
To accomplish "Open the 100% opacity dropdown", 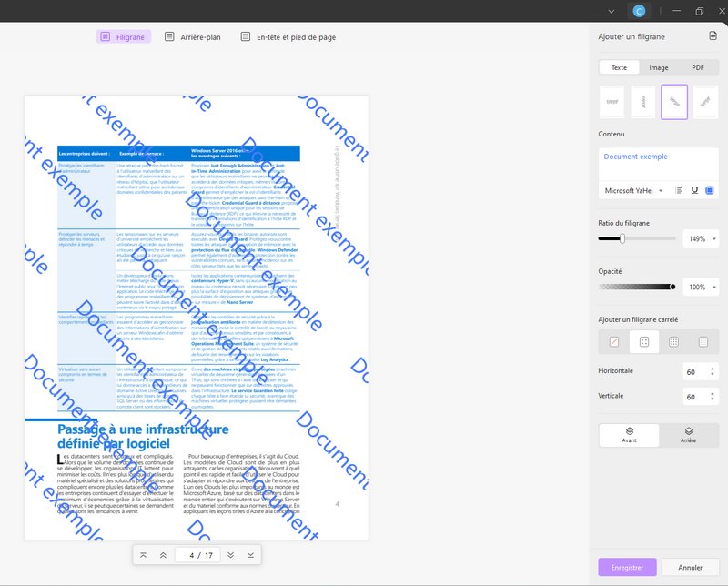I will pyautogui.click(x=701, y=287).
